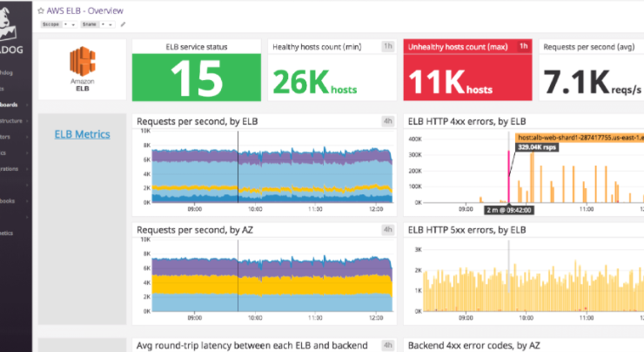The image size is (644, 352).
Task: Click the ELB service status title
Action: pos(197,47)
